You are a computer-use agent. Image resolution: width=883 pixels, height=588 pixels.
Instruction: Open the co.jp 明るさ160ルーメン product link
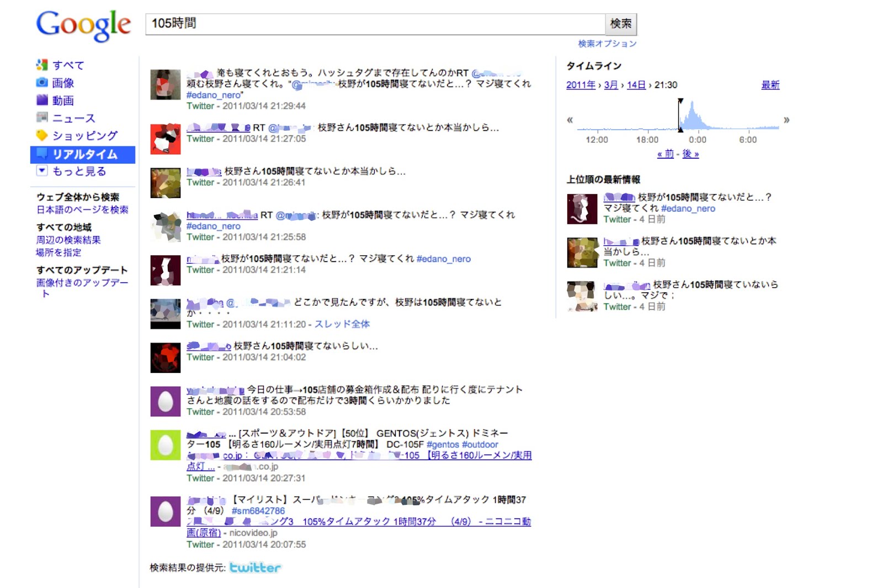[x=359, y=461]
